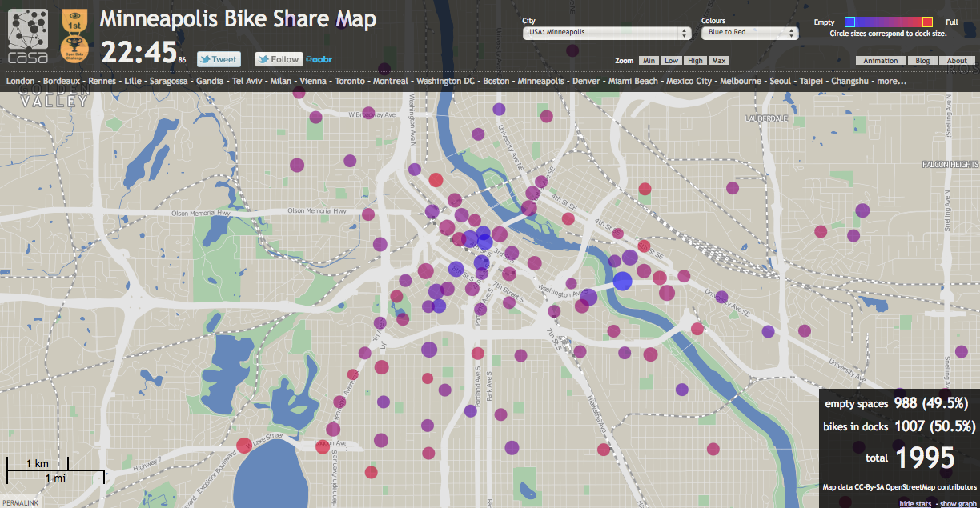
Task: Click the red dock circle on Lake Street
Action: click(x=244, y=446)
